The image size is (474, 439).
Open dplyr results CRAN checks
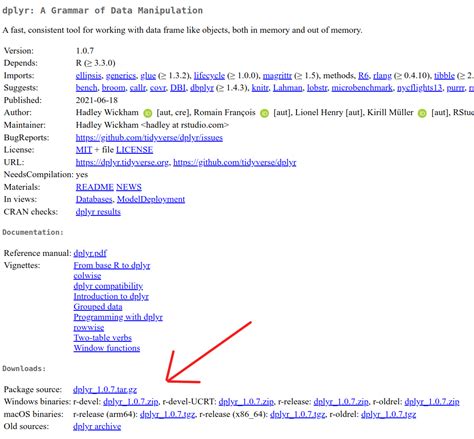point(98,212)
